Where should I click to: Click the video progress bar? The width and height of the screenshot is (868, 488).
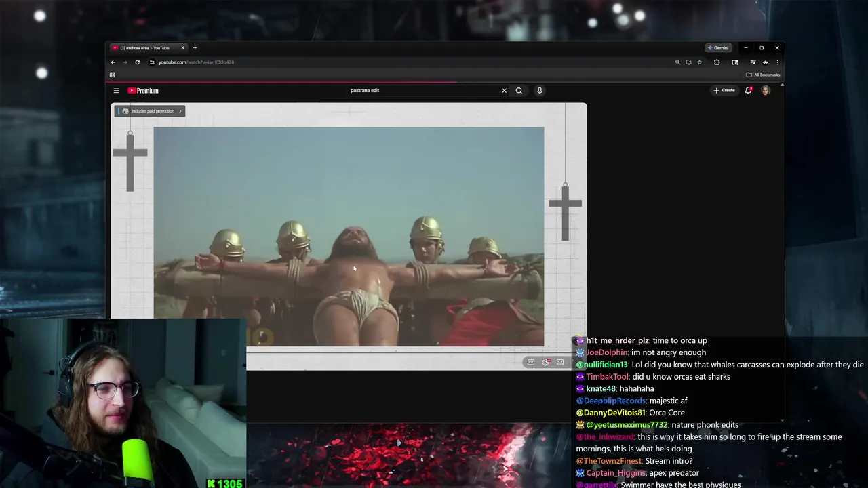(x=410, y=352)
